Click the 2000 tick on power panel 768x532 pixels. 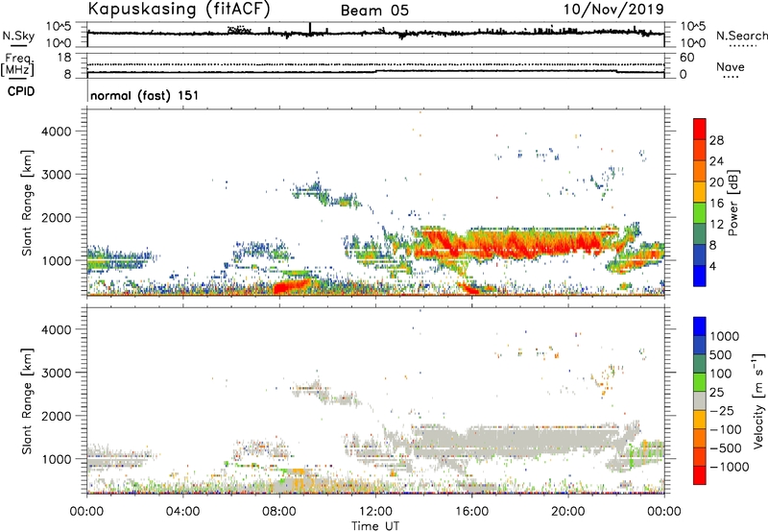point(57,217)
